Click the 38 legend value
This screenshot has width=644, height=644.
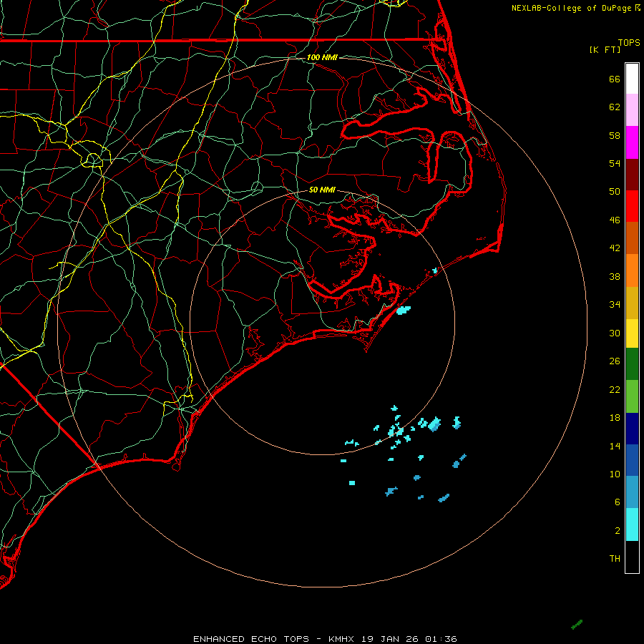(x=615, y=276)
